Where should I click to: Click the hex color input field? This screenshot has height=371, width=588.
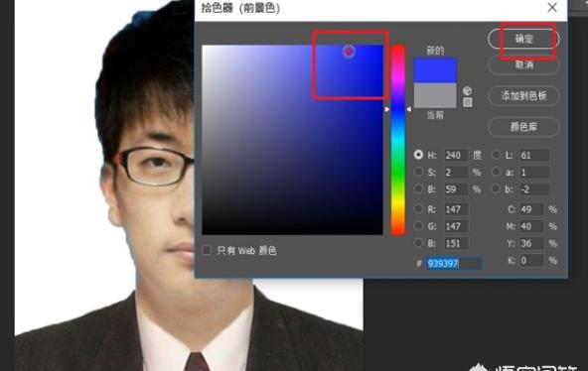click(x=454, y=264)
